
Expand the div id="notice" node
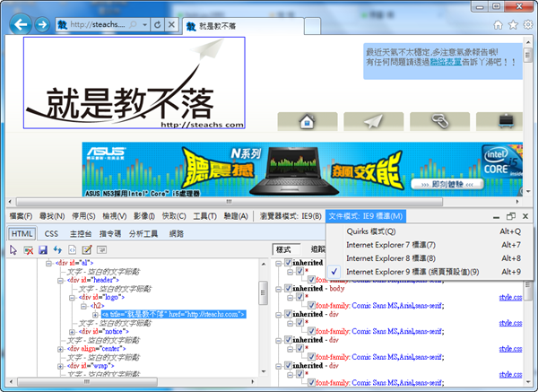tap(72, 332)
